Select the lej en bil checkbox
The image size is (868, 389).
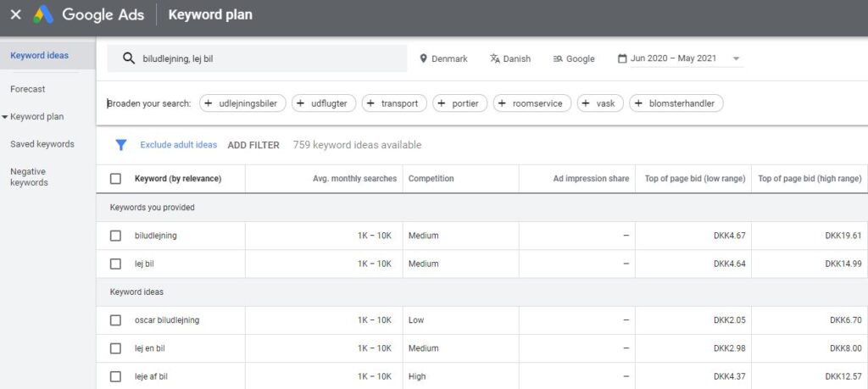pyautogui.click(x=115, y=348)
